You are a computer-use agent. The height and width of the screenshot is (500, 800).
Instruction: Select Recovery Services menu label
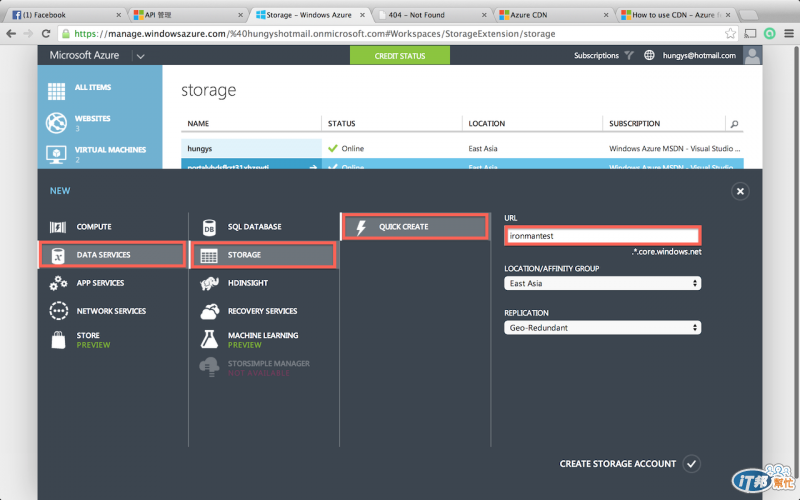(x=262, y=311)
